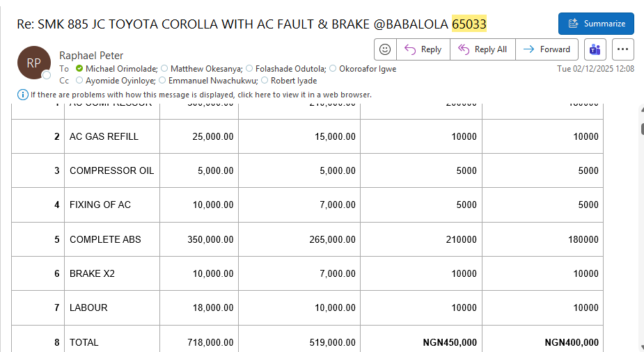Open emoji reaction picker

point(385,49)
